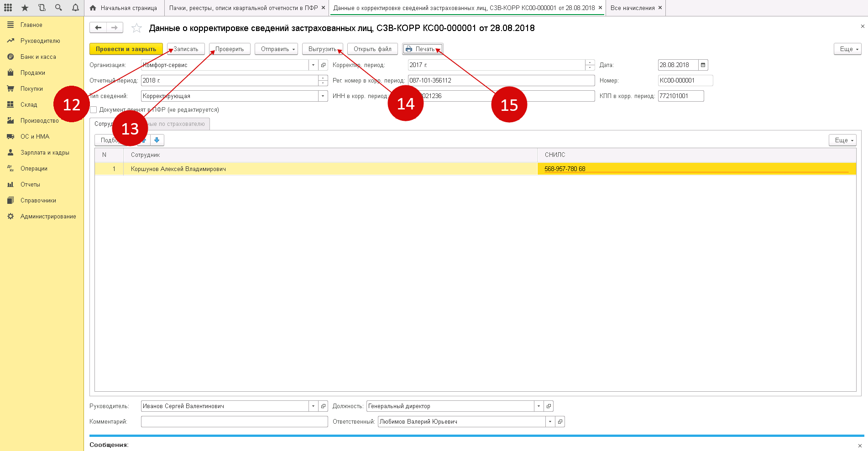
Task: Click Открыть файл button
Action: [372, 49]
